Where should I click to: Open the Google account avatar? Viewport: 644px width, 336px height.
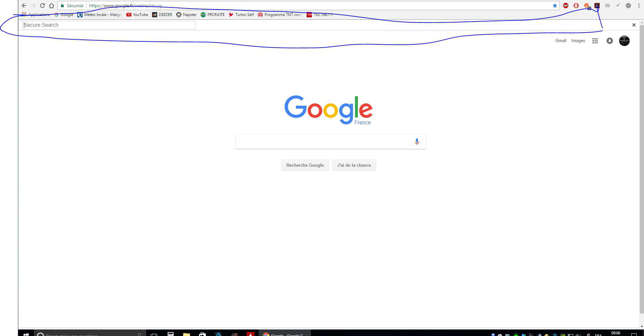(x=624, y=41)
